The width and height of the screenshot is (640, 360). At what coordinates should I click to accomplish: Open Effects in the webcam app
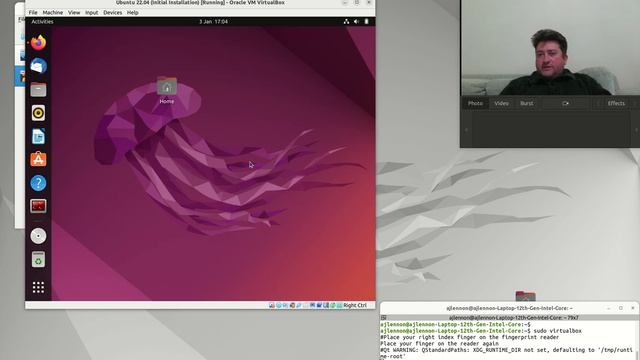[616, 103]
